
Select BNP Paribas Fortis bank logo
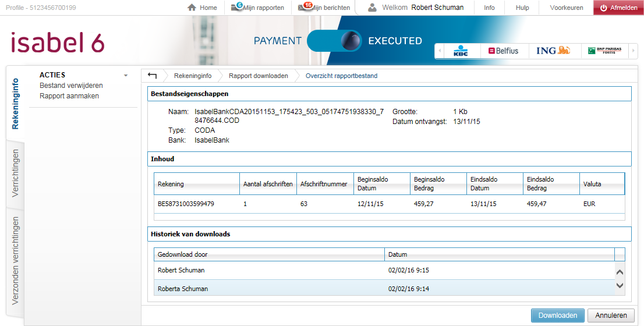604,51
